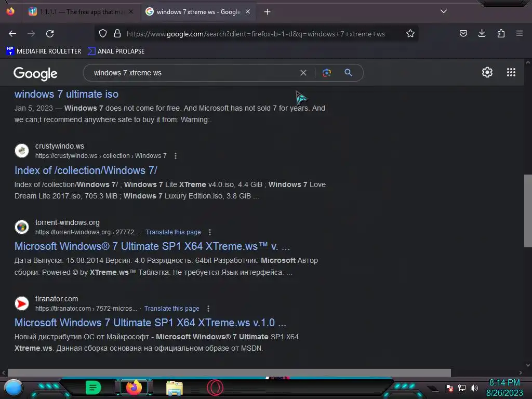
Task: Click the torrent-windows.org breadcrumb URL
Action: pyautogui.click(x=87, y=232)
